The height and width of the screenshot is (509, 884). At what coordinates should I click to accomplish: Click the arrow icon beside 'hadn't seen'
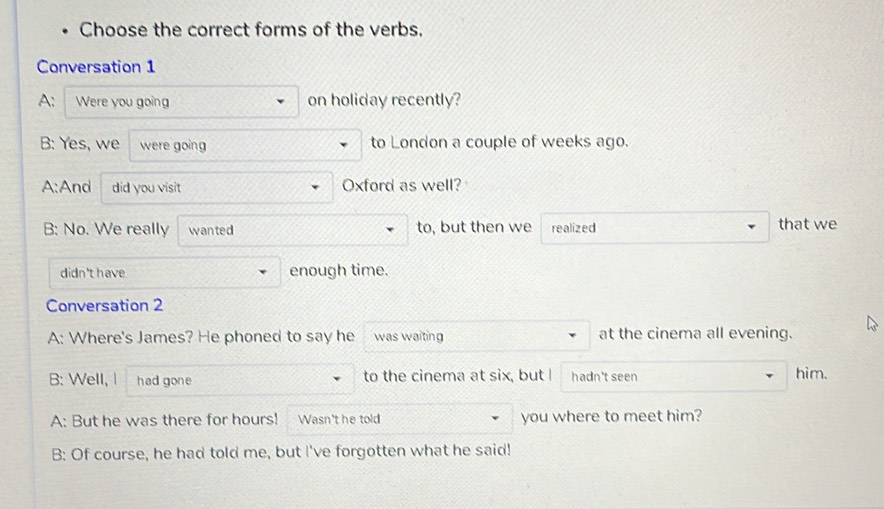[x=770, y=378]
